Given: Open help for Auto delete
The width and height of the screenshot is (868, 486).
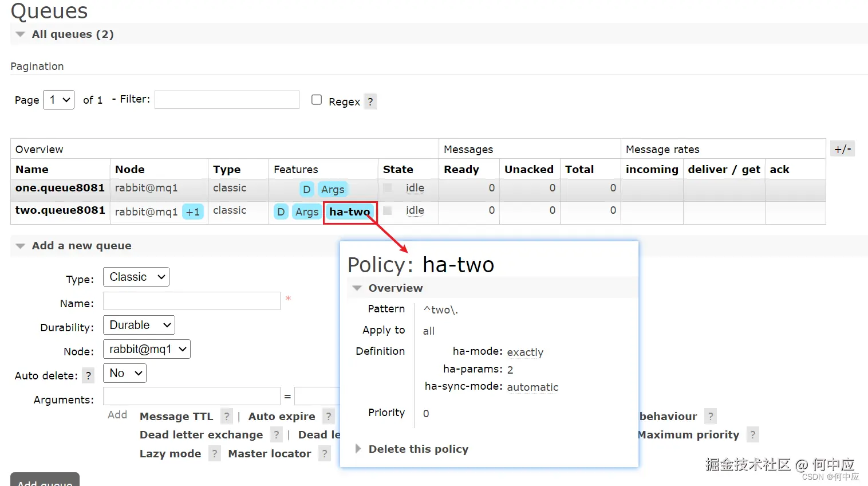Looking at the screenshot, I should click(88, 376).
